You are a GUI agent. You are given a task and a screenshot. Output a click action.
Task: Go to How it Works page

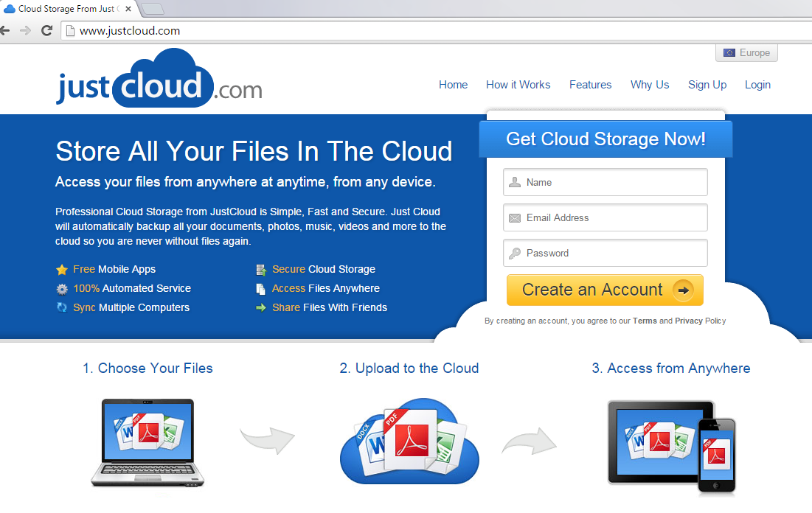[x=518, y=85]
